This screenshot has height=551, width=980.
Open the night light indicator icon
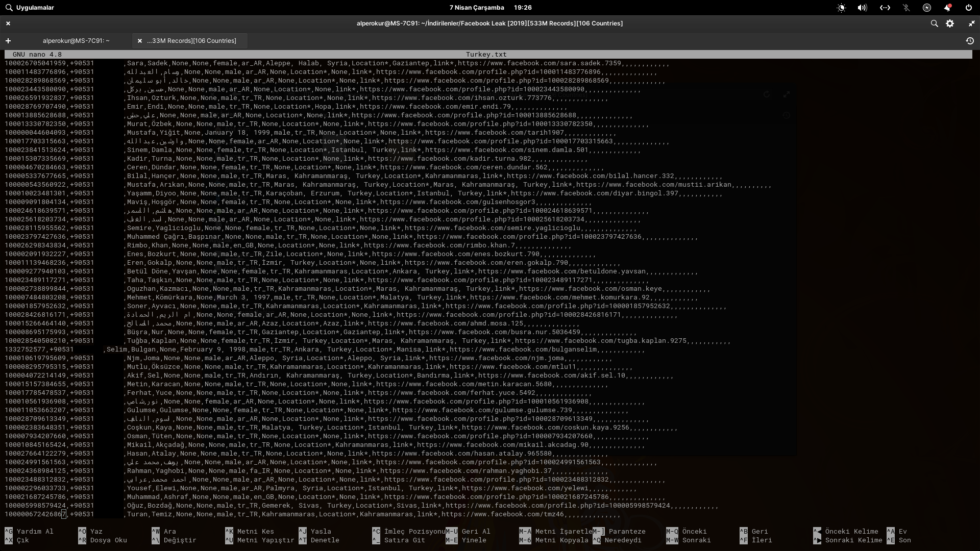[x=841, y=8]
